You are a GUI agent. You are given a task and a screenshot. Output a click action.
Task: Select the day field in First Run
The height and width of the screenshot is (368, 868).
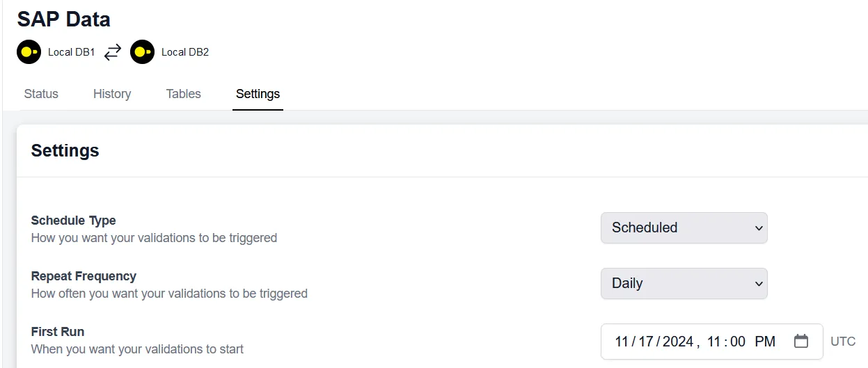[x=646, y=342]
